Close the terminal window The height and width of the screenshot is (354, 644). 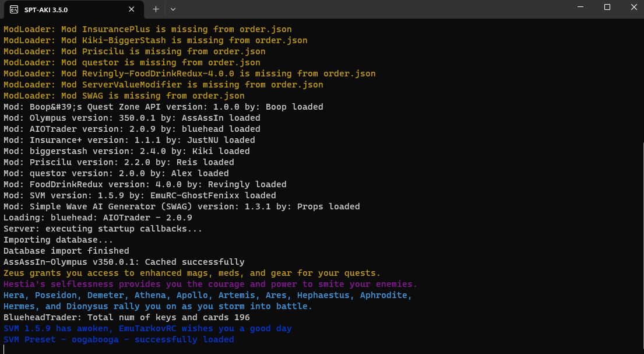click(634, 7)
